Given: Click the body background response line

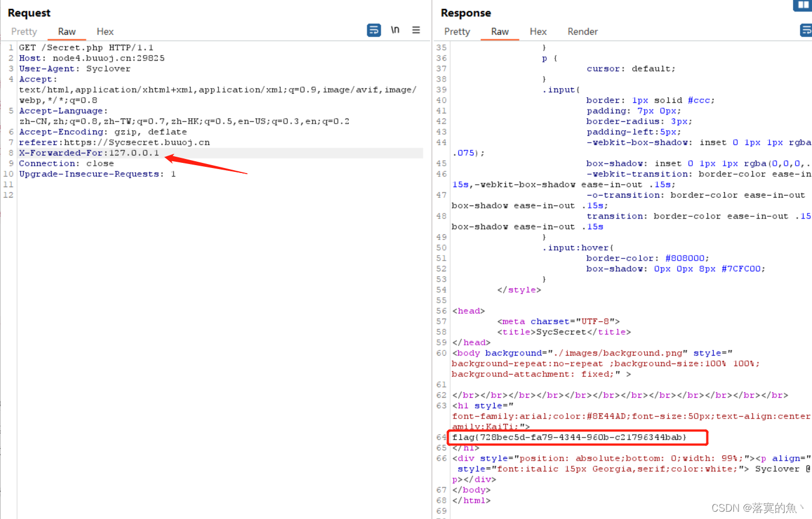Looking at the screenshot, I should (605, 364).
